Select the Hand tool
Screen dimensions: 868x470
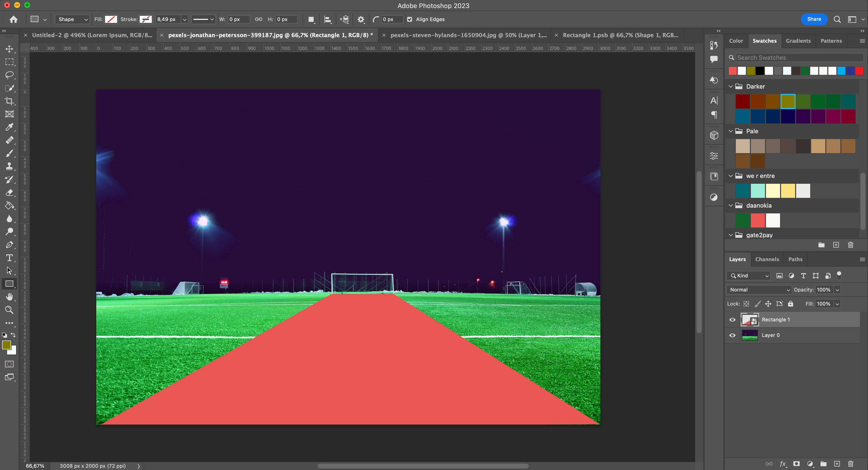click(x=10, y=297)
